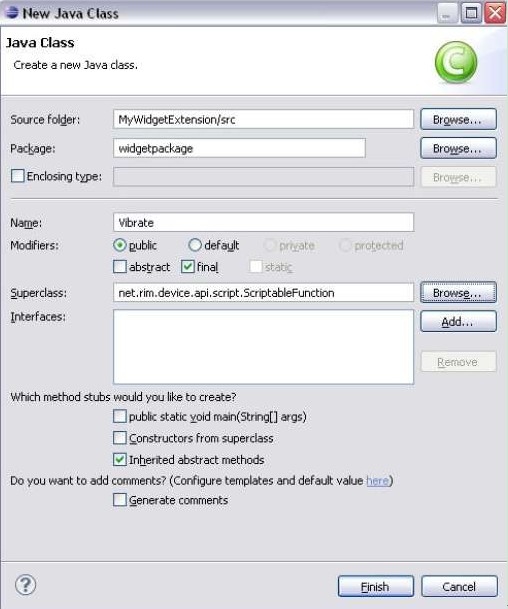Click the Finish button

coord(376,586)
